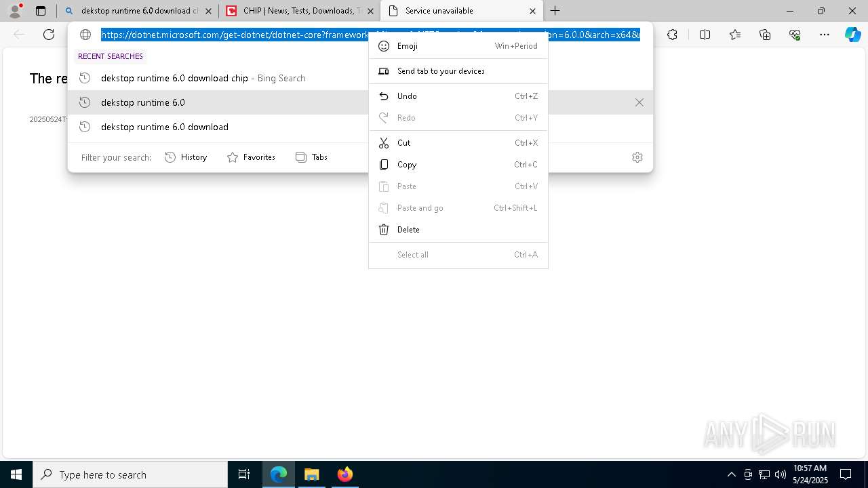Image resolution: width=868 pixels, height=488 pixels.
Task: Close the 'dekstop runtime 6.0 download' tab
Action: [208, 11]
